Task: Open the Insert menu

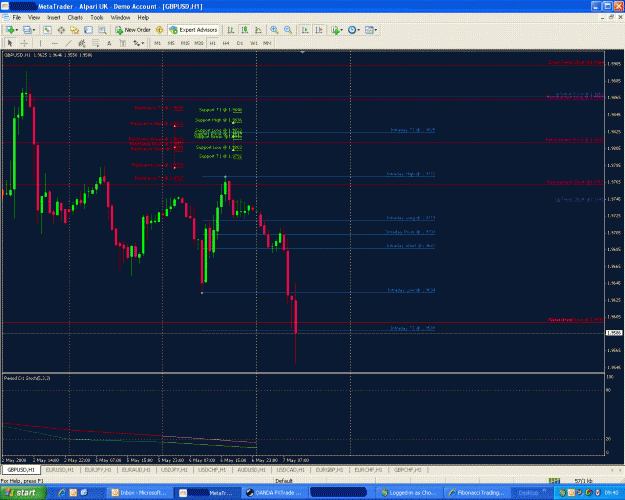Action: 54,18
